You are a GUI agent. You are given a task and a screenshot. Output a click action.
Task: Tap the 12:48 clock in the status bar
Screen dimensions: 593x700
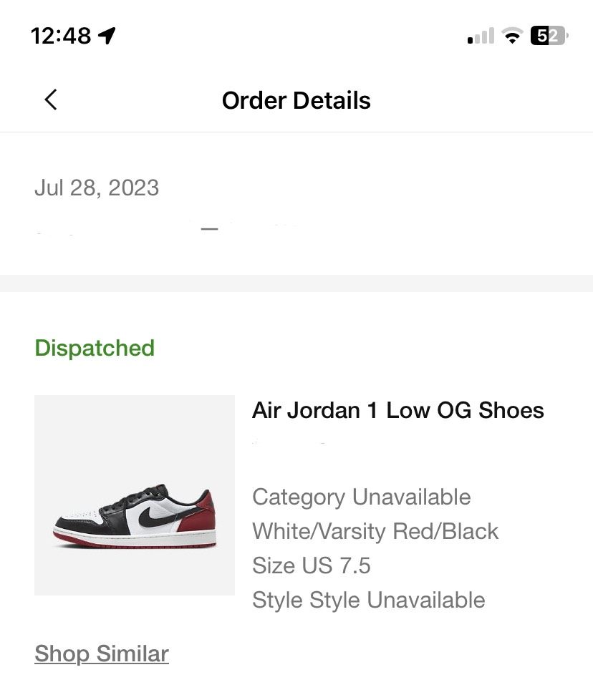(x=61, y=35)
